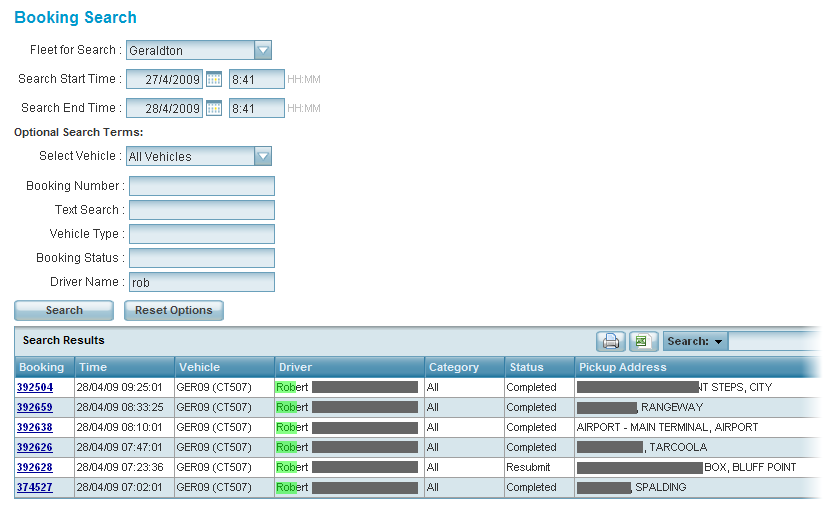Sort by the Category column header
The height and width of the screenshot is (522, 823).
[x=465, y=367]
